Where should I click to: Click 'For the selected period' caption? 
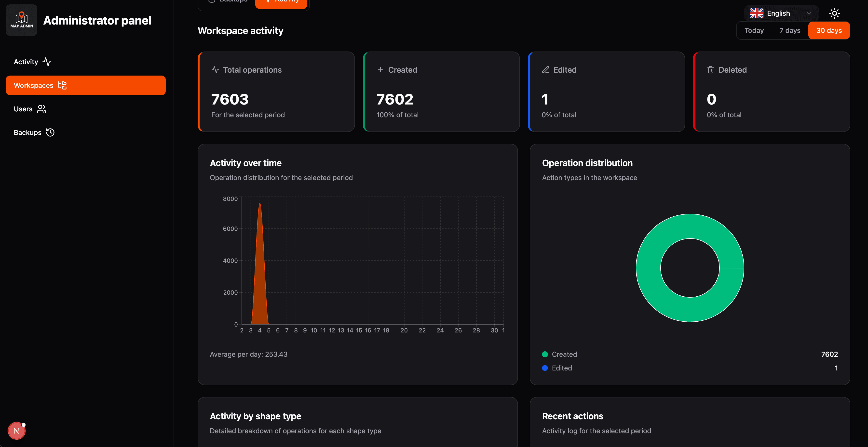pos(248,115)
